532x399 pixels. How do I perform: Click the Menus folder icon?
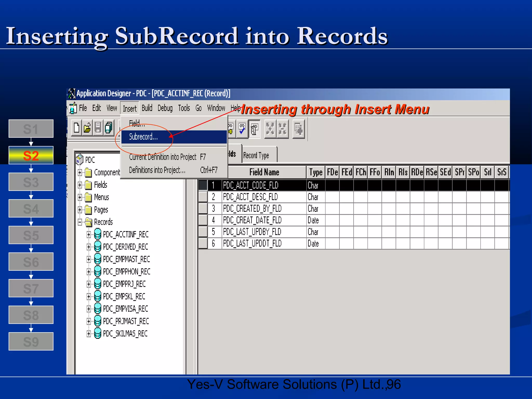(x=89, y=197)
